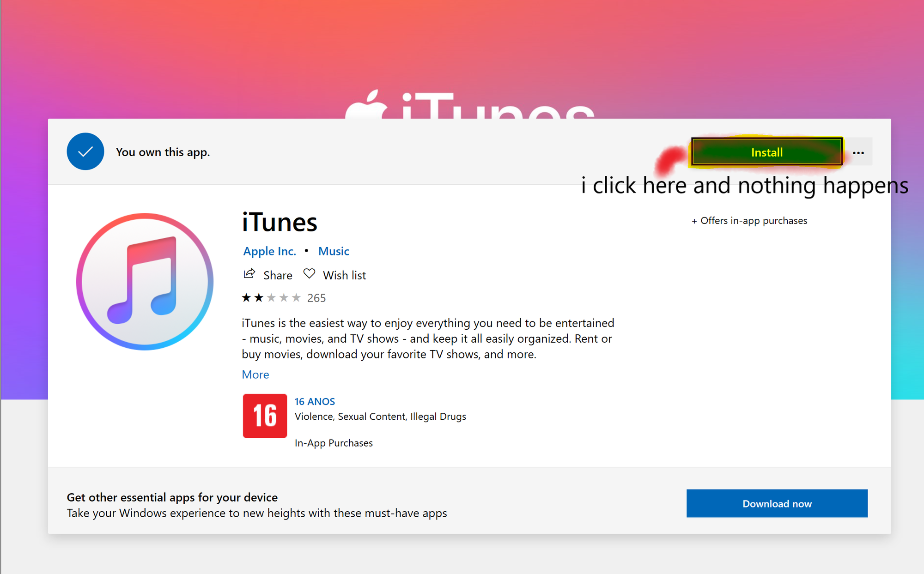The height and width of the screenshot is (574, 924).
Task: Click 'Take your Windows experience' subtitle text
Action: (257, 513)
